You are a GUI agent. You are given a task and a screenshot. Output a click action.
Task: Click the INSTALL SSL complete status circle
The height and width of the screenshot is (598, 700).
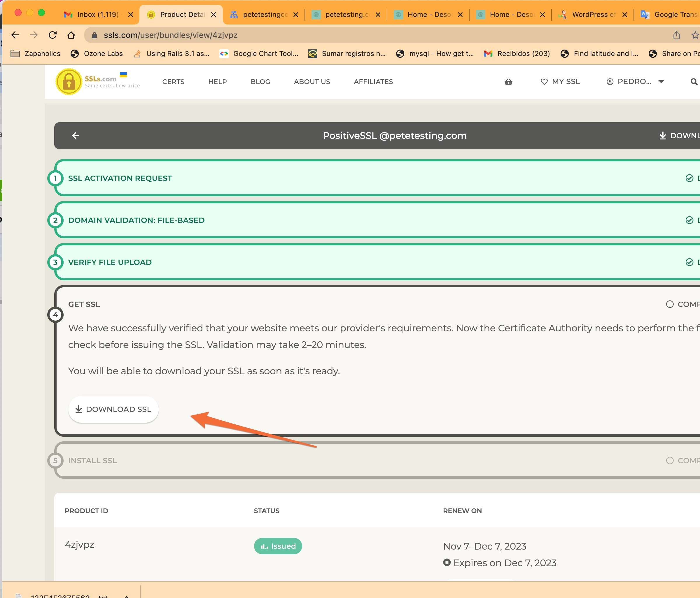pos(670,461)
